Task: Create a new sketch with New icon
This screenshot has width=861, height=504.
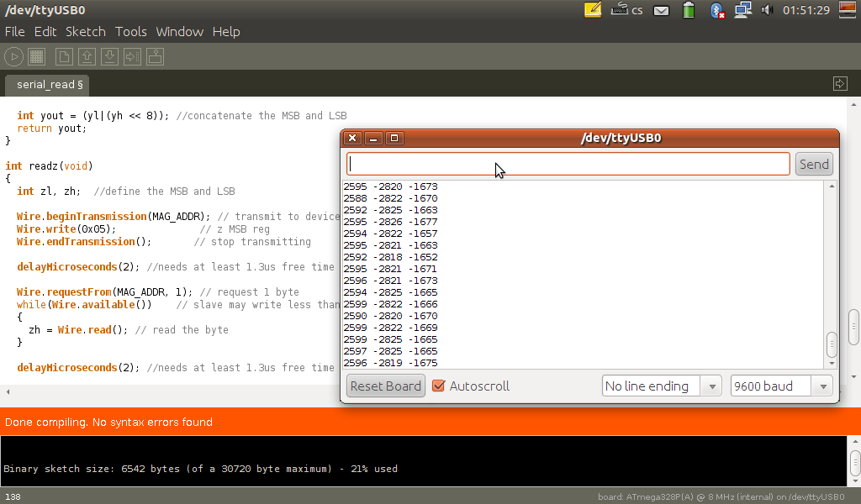Action: click(64, 57)
